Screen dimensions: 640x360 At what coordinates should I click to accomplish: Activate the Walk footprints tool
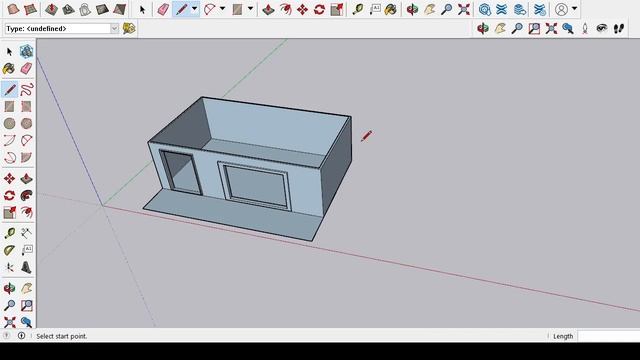coord(619,29)
